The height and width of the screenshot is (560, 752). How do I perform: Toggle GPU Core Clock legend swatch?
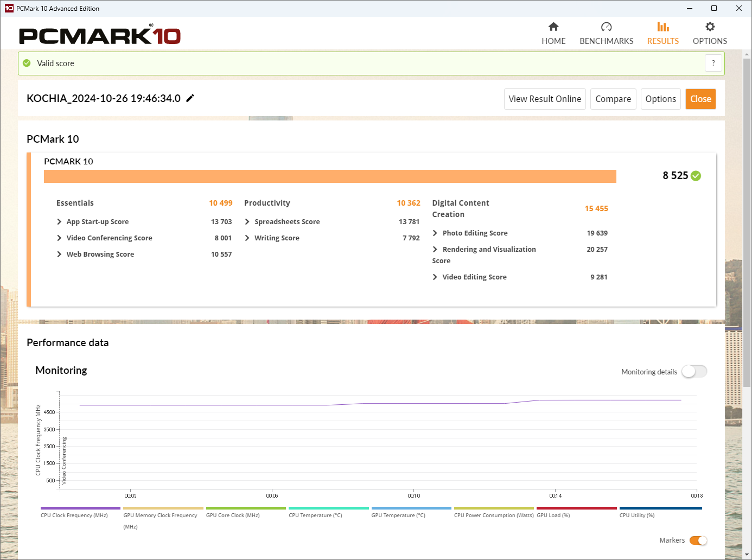coord(246,508)
